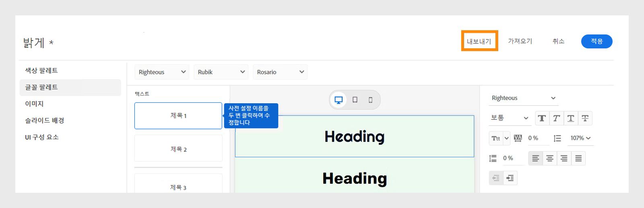The image size is (644, 208).
Task: Expand the Righteous font family in properties panel
Action: pos(524,98)
